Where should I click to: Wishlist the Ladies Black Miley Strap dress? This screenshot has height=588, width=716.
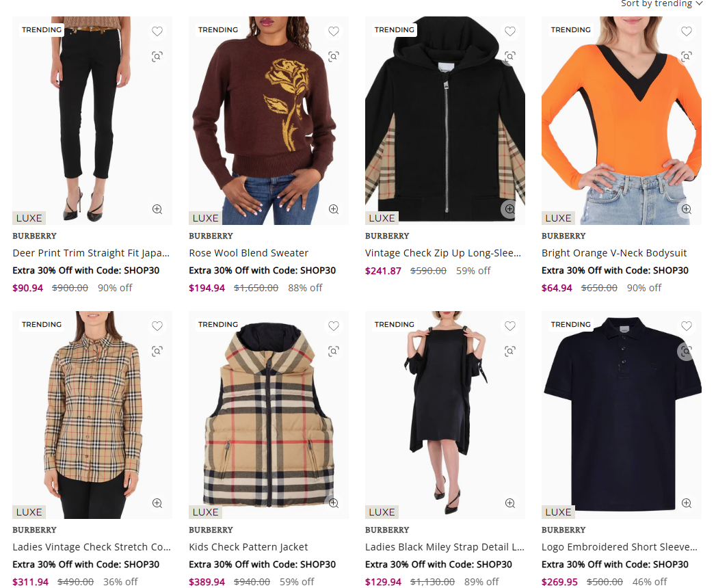(x=510, y=326)
